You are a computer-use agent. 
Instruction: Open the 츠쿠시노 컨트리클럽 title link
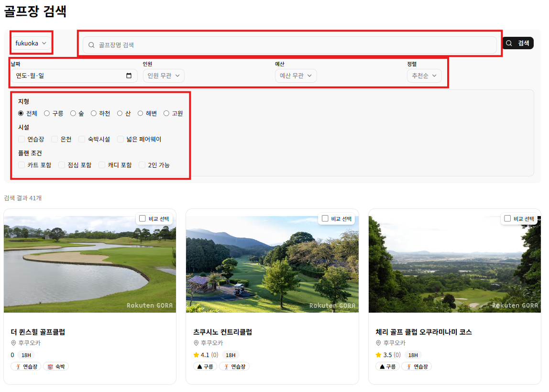pos(223,332)
